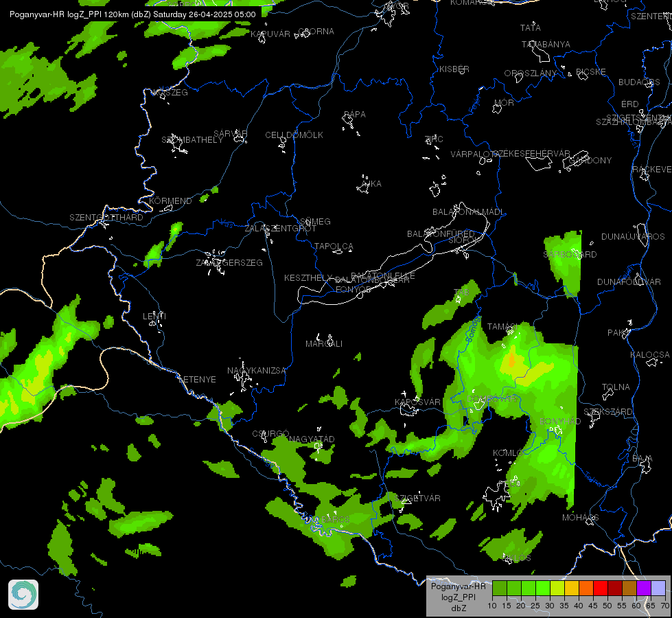Click the VÁRPALOTA city label
This screenshot has height=618, width=672.
(474, 154)
